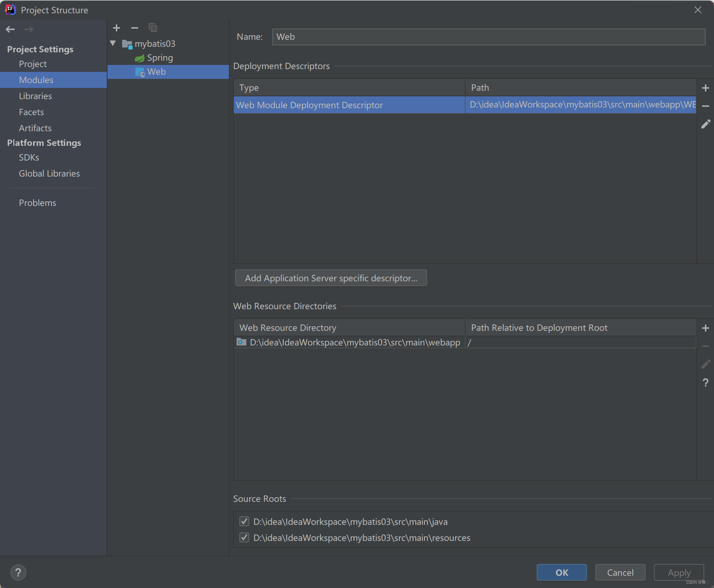Toggle the src\main\resources source root checkbox
This screenshot has height=588, width=714.
pyautogui.click(x=244, y=537)
